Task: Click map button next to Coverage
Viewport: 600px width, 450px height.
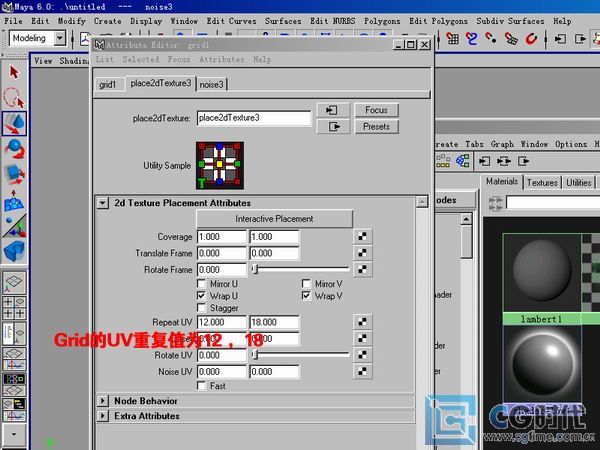Action: click(362, 236)
